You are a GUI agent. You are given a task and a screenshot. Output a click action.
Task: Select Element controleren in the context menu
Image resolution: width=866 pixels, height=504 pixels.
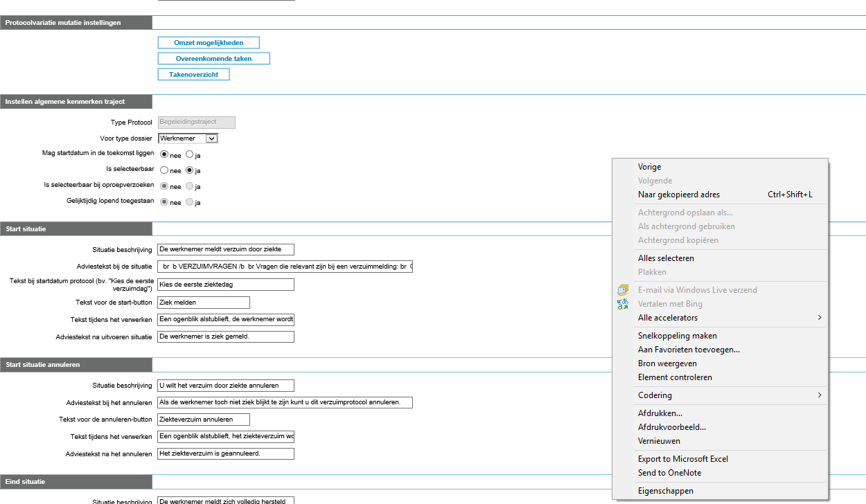[675, 377]
